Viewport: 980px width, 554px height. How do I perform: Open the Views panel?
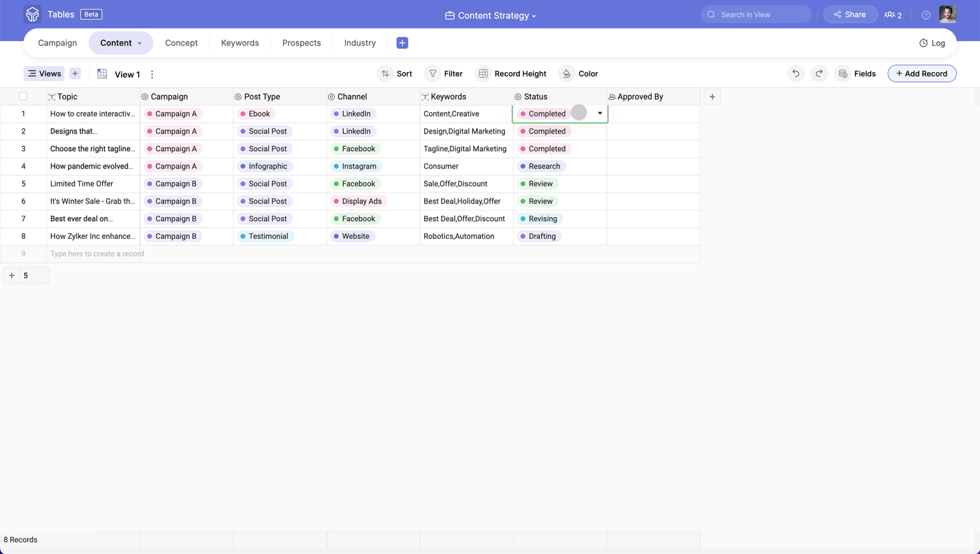coord(44,74)
